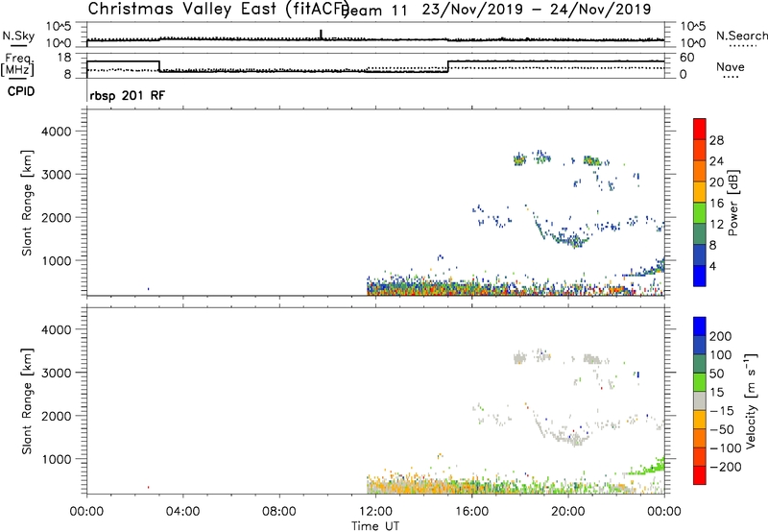Click the 'Time UT' axis title
Image resolution: width=768 pixels, height=532 pixels.
click(375, 526)
